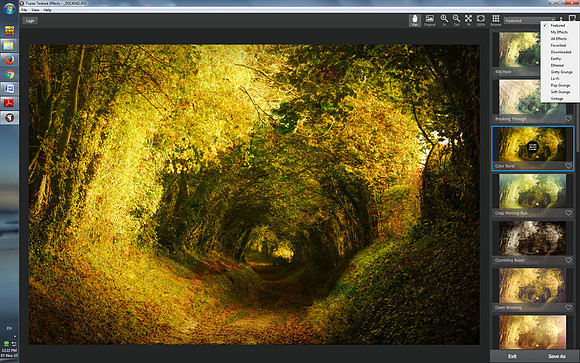580x363 pixels.
Task: Open the Browse effects grid
Action: (496, 20)
